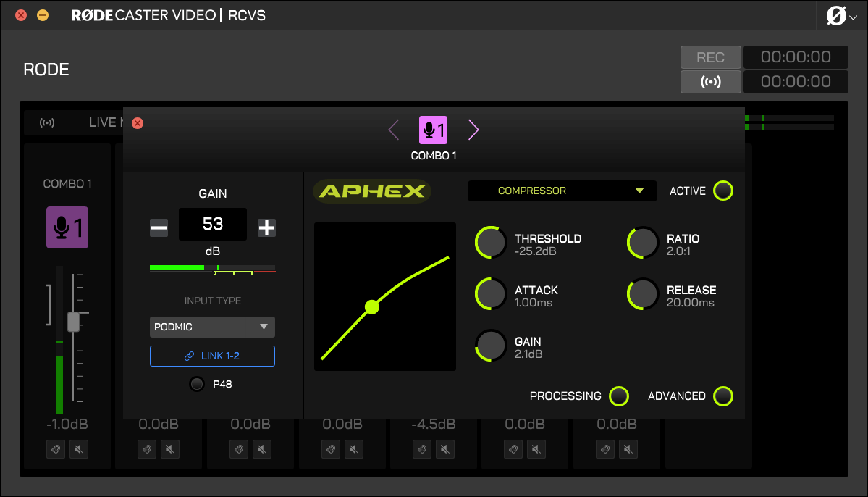This screenshot has width=868, height=497.
Task: Enable P48 phantom power
Action: click(x=197, y=384)
